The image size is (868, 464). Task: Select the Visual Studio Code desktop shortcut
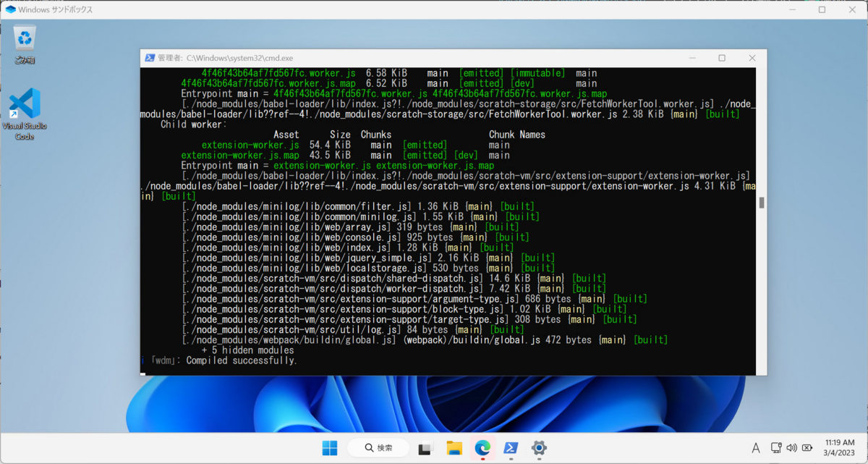click(25, 114)
